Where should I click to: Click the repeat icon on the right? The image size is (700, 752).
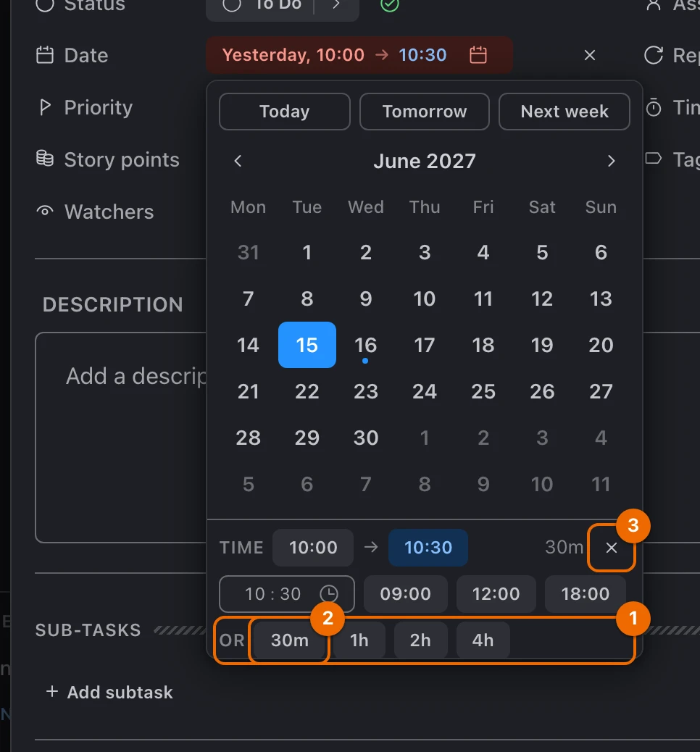click(654, 55)
